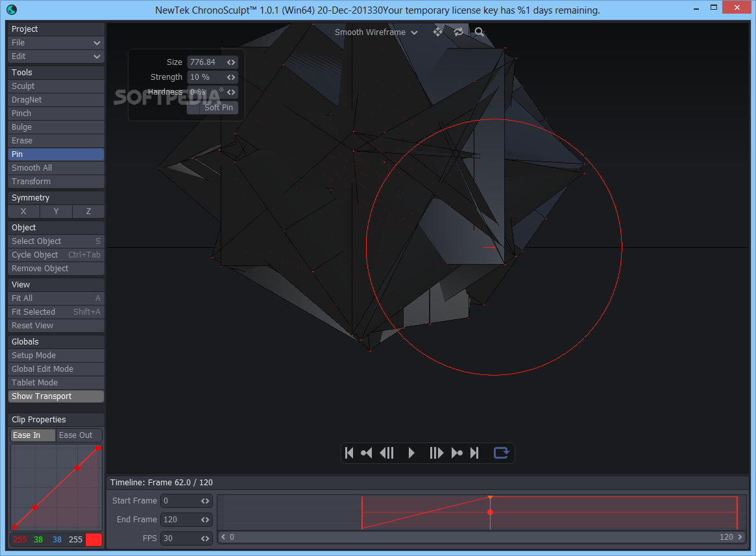This screenshot has width=756, height=556.
Task: Switch to the Ease In tab
Action: [x=33, y=435]
